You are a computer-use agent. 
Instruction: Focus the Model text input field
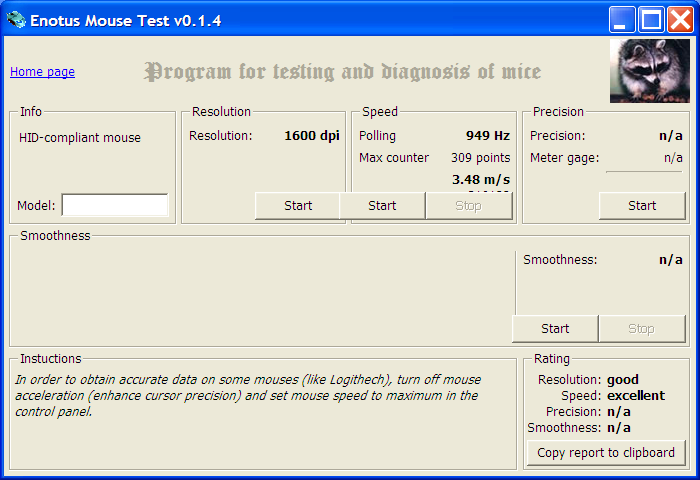click(x=115, y=206)
